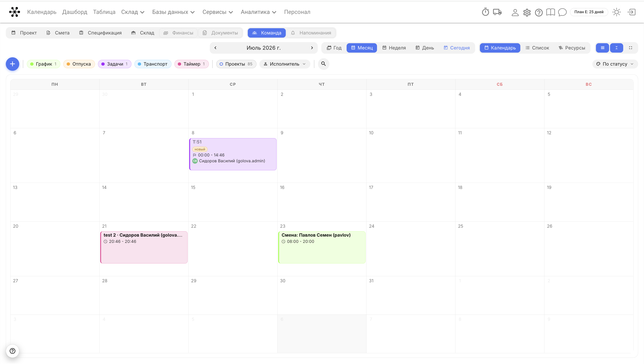Expand the Исполнитель dropdown
The width and height of the screenshot is (644, 364).
click(x=285, y=64)
